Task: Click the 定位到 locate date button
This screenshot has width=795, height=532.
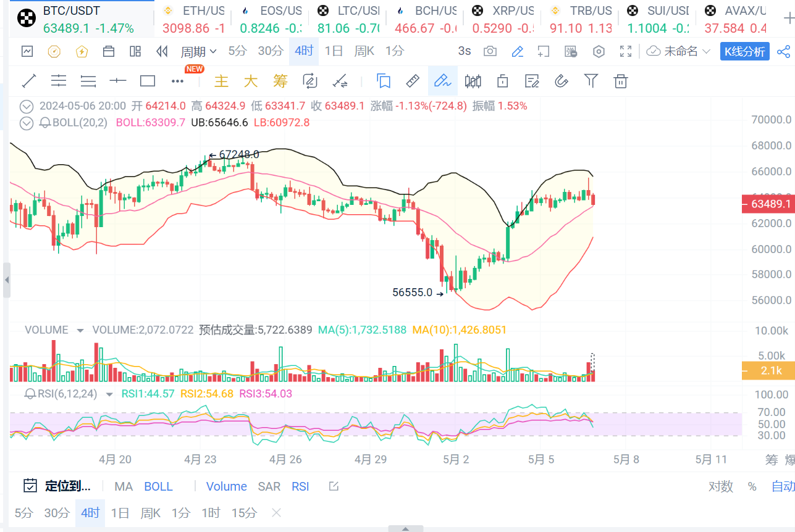Action: 57,486
